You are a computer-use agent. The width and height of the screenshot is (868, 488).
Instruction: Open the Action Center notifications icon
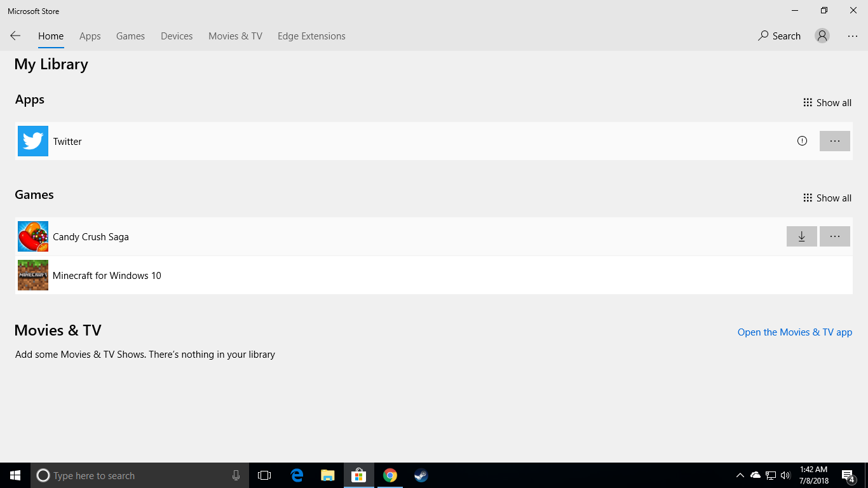tap(848, 475)
